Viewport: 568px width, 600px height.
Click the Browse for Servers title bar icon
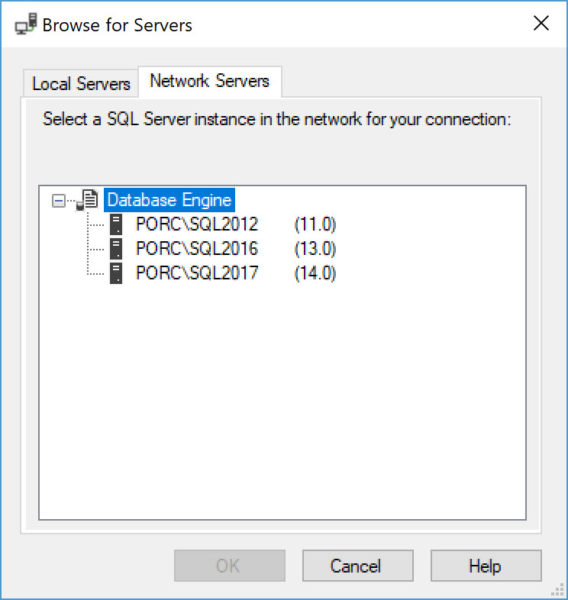[26, 24]
